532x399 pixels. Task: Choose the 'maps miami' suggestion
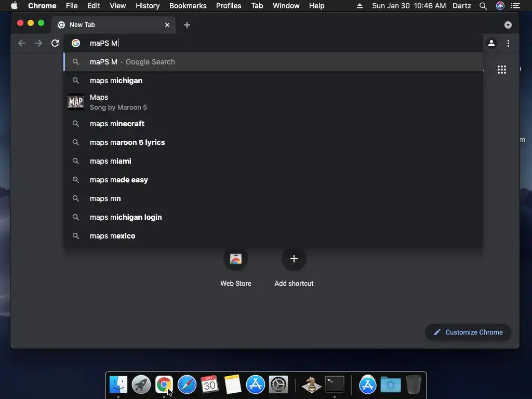pyautogui.click(x=273, y=161)
